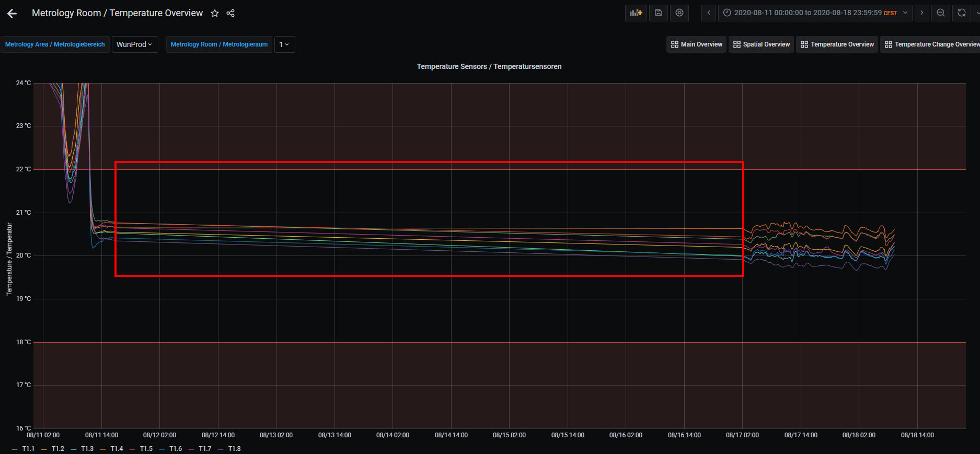Zoom out the time range
Image resolution: width=980 pixels, height=454 pixels.
[941, 13]
